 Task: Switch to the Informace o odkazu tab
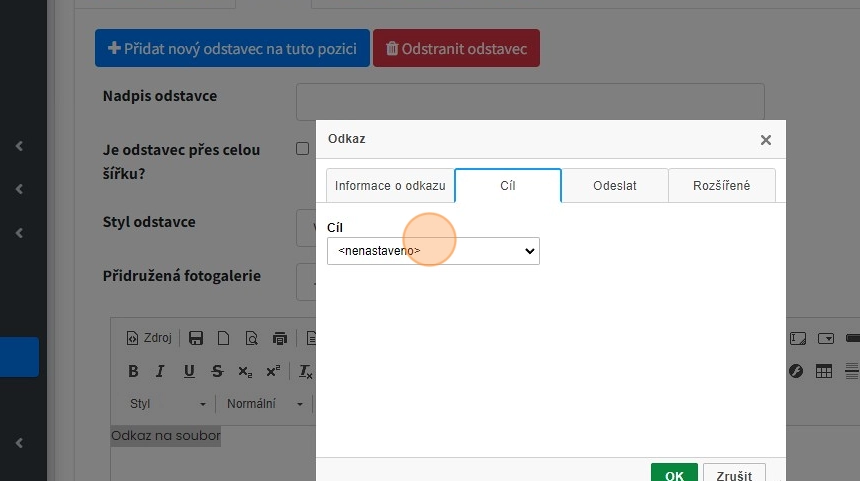pos(390,186)
